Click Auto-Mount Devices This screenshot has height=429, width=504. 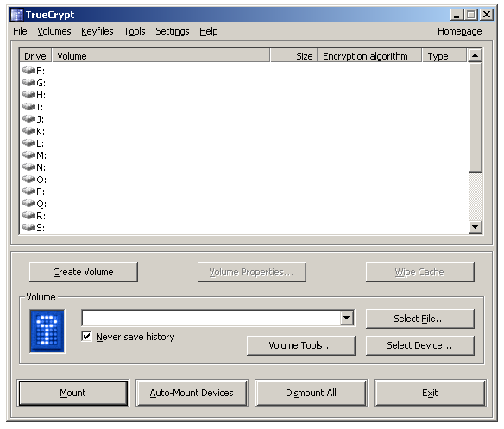point(192,393)
